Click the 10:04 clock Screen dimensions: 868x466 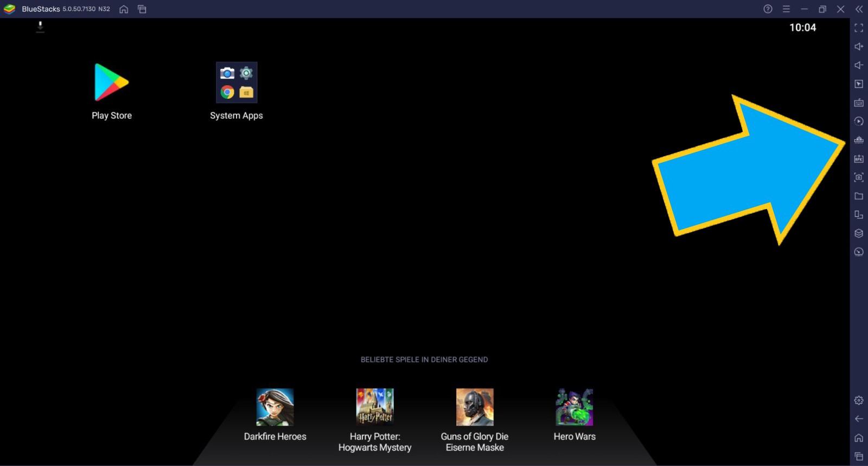click(x=802, y=28)
